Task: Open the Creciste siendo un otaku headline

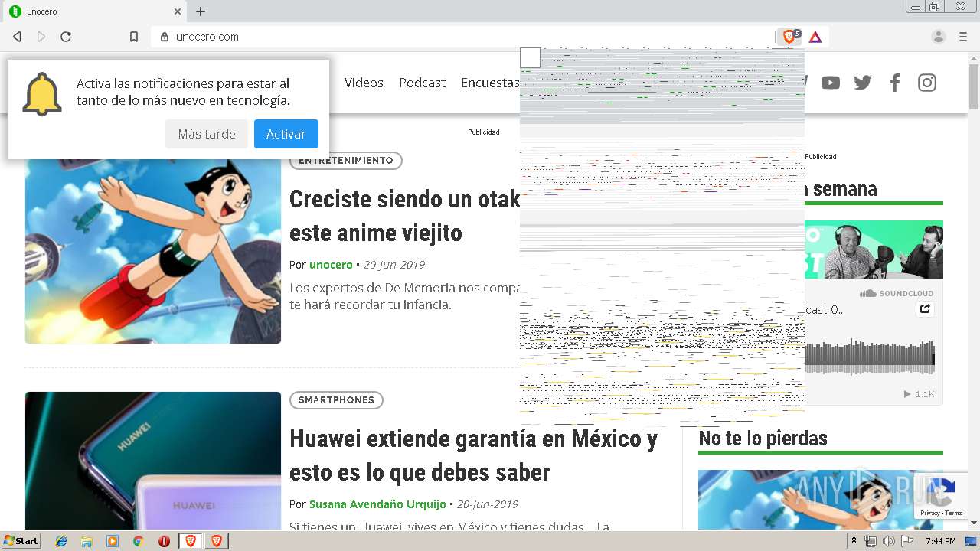Action: pyautogui.click(x=404, y=216)
